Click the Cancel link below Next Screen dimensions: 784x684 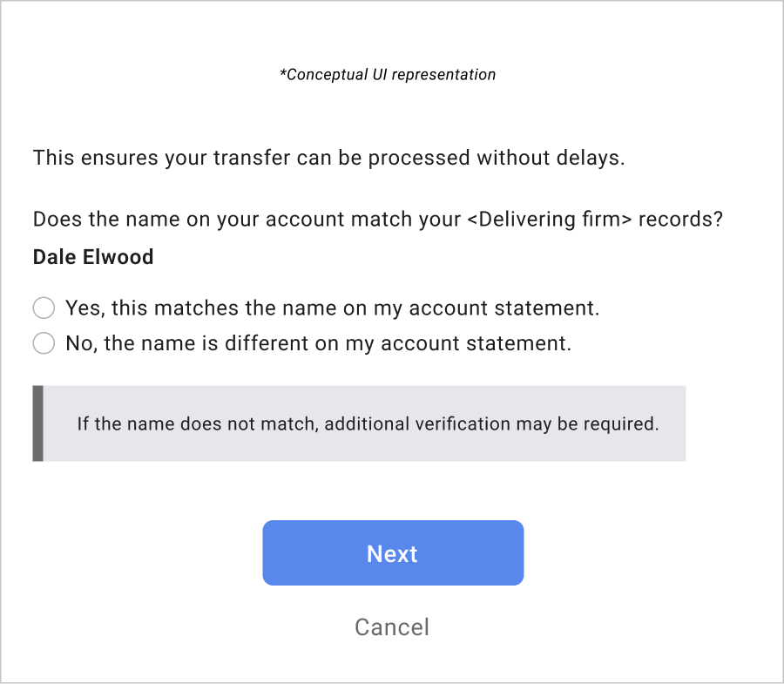(x=392, y=627)
